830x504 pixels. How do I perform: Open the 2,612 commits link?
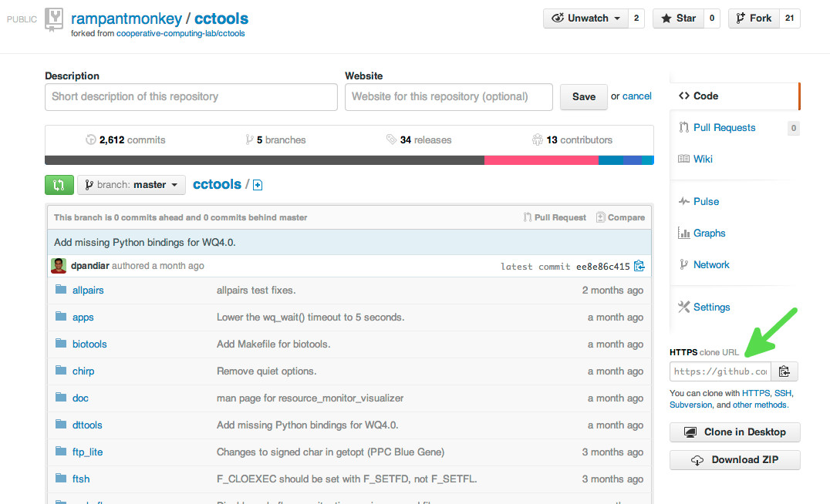point(126,140)
